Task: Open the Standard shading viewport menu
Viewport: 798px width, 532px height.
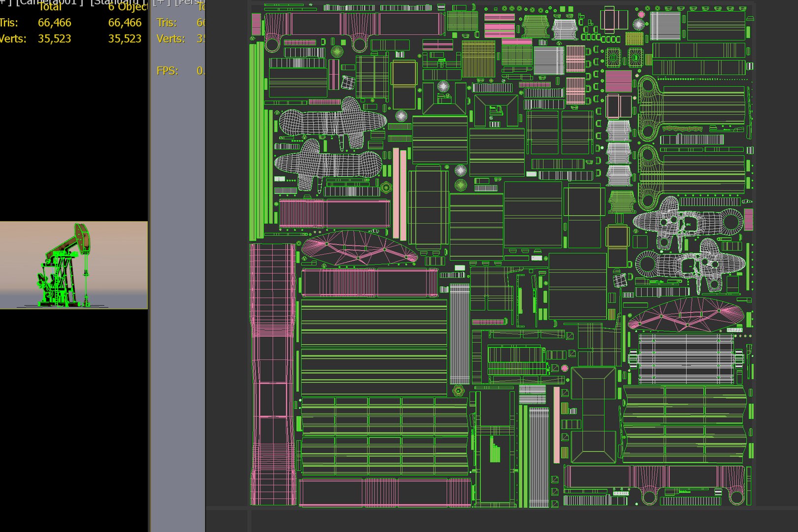Action: 118,2
